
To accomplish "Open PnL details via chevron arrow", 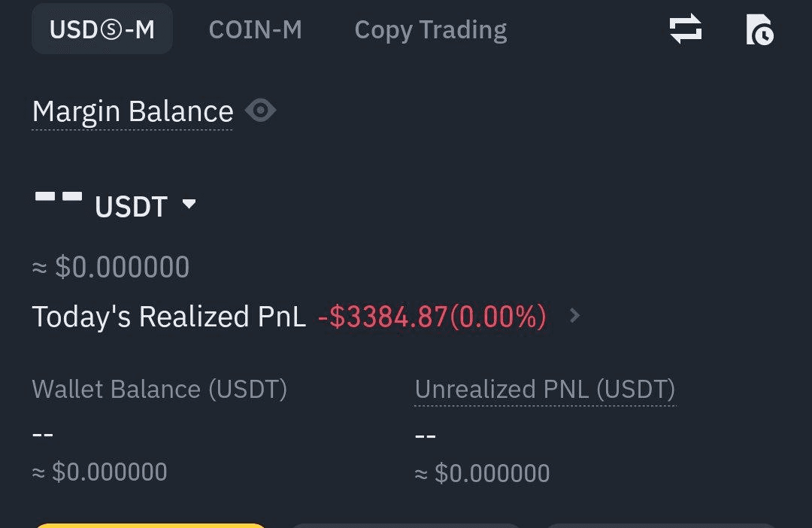I will click(574, 316).
